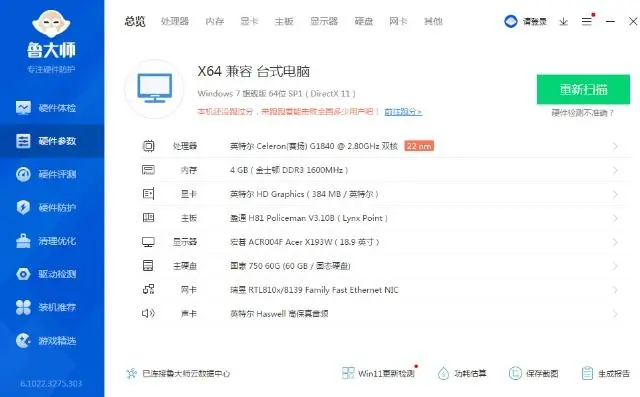Click X64 兼容 台式电脑 title
Image resolution: width=640 pixels, height=397 pixels.
tap(253, 71)
